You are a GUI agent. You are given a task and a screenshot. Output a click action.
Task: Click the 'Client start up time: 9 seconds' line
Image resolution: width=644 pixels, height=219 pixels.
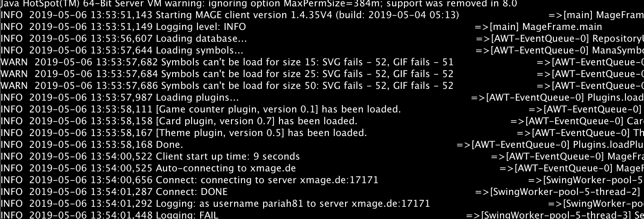(227, 156)
